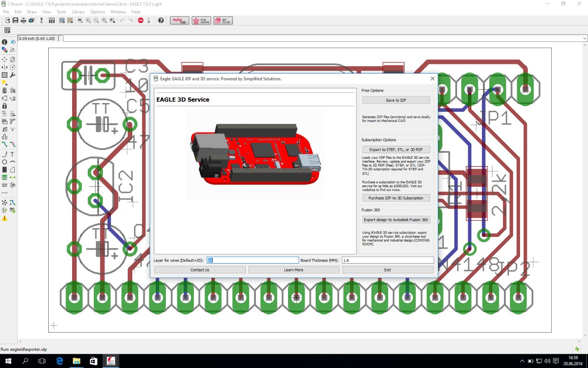Click the BeagleBone 3D board preview image
This screenshot has width=588, height=368.
click(255, 155)
